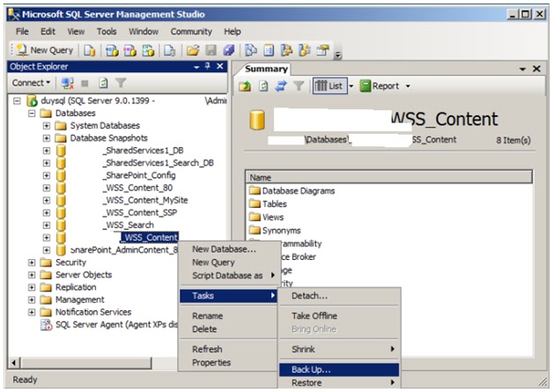Open the Shrink submenu
Image resolution: width=553 pixels, height=392 pixels.
[x=339, y=350]
